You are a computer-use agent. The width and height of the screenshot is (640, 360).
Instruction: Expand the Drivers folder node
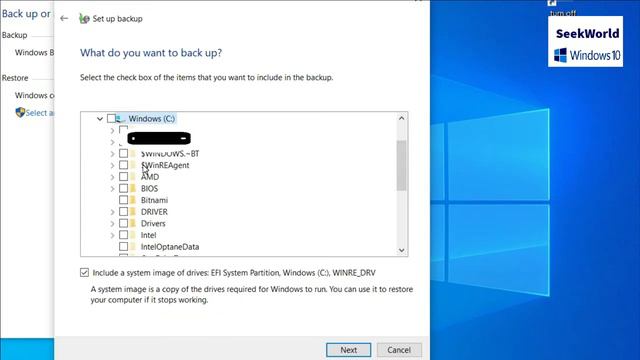[112, 224]
